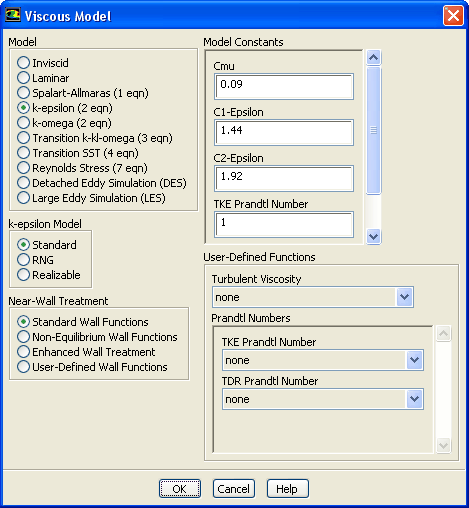Click the Model Constants scroll up arrow
Image resolution: width=469 pixels, height=508 pixels.
coord(373,58)
